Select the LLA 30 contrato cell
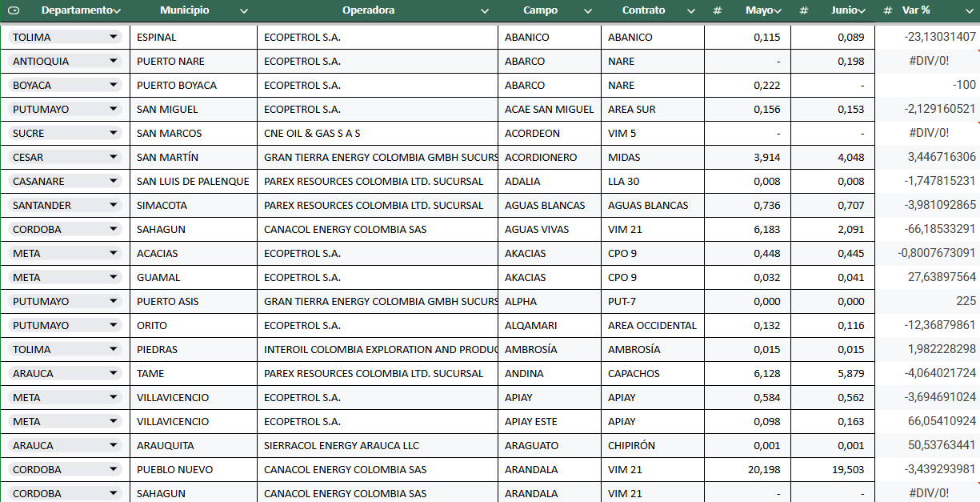This screenshot has height=502, width=980. (x=653, y=182)
